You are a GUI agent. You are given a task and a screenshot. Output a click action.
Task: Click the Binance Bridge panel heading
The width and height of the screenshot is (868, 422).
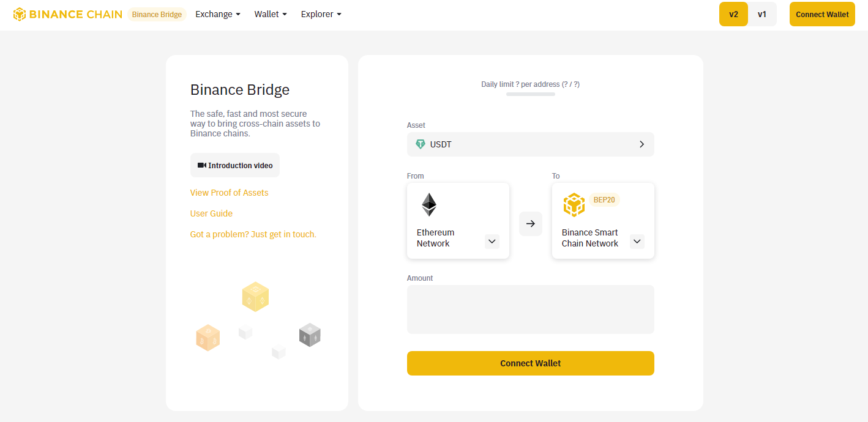(x=240, y=90)
